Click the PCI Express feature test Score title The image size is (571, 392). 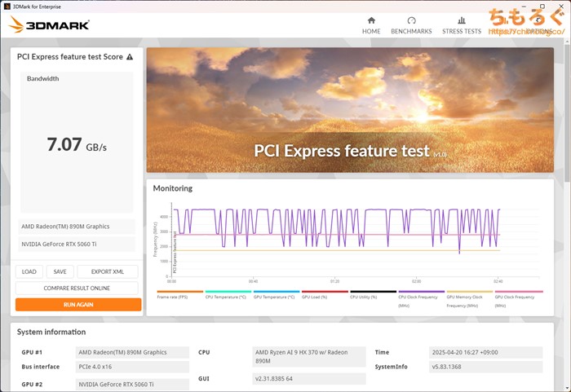point(70,57)
